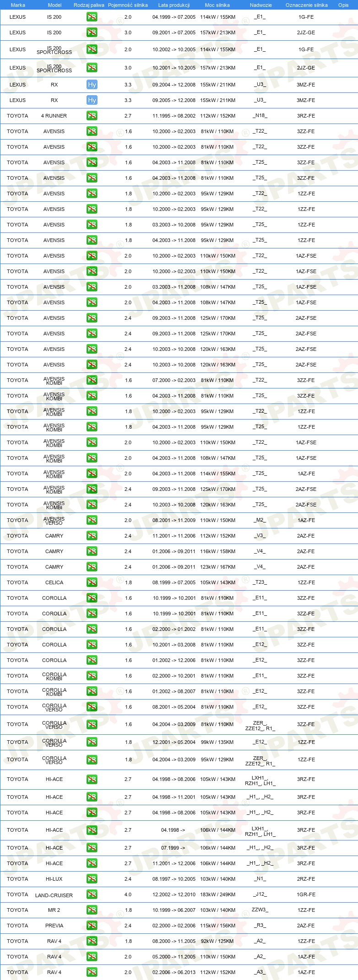
Task: Click body code _J12_
Action: [260, 894]
